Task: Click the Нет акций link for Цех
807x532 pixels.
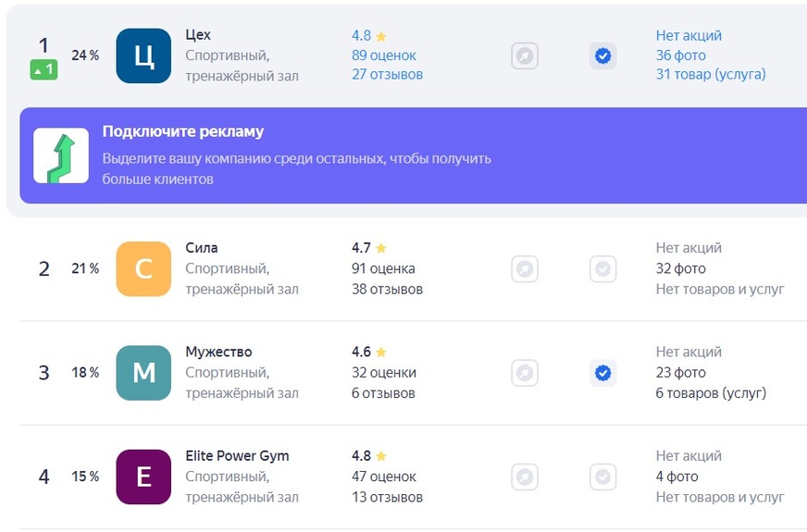Action: pos(689,35)
